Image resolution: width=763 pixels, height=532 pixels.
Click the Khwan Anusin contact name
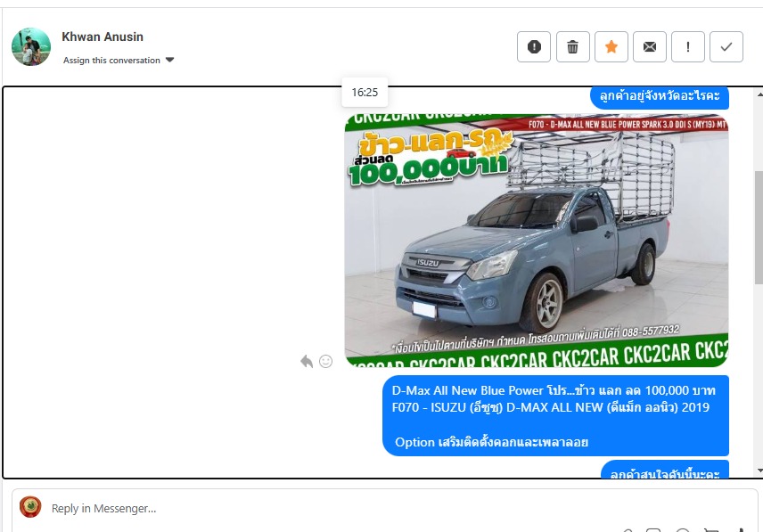(103, 37)
